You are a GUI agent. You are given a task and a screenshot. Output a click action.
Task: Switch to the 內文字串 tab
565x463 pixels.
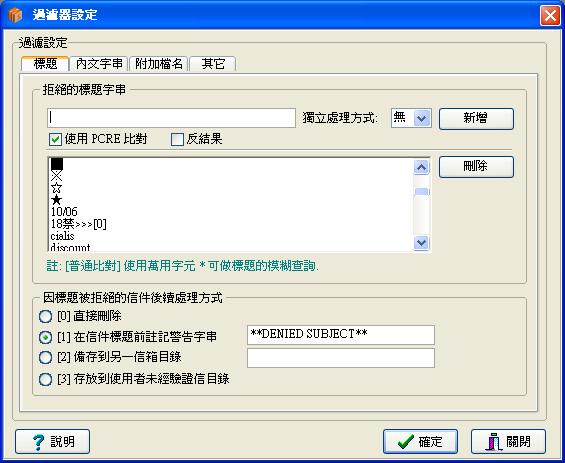pyautogui.click(x=99, y=64)
